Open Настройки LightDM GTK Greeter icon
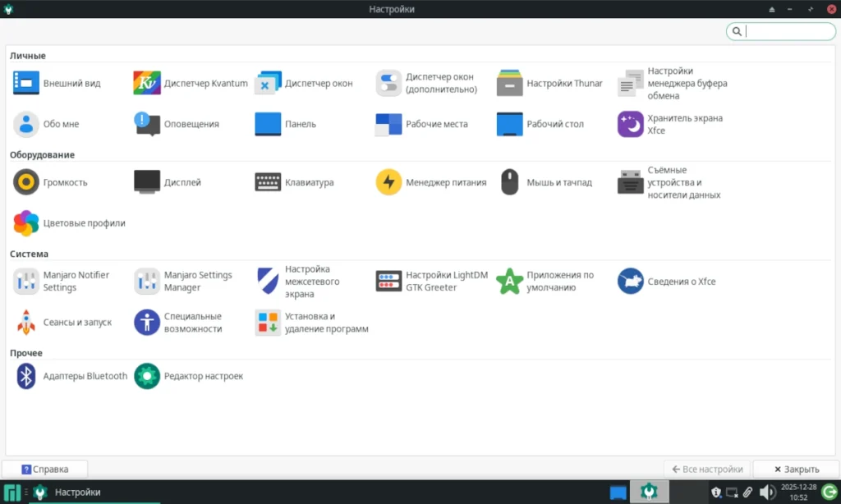Viewport: 841px width, 504px height. click(388, 281)
